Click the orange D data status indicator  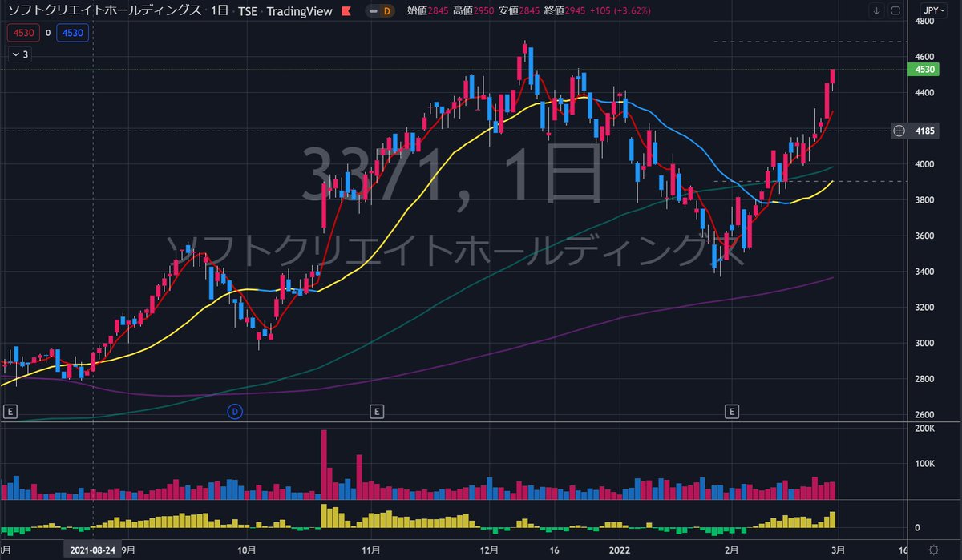pos(387,11)
